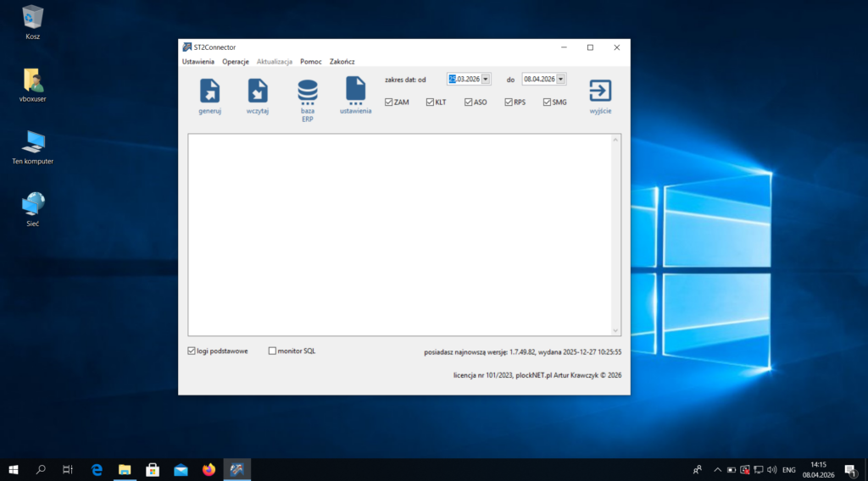Click the wyjście exit icon

[x=600, y=91]
